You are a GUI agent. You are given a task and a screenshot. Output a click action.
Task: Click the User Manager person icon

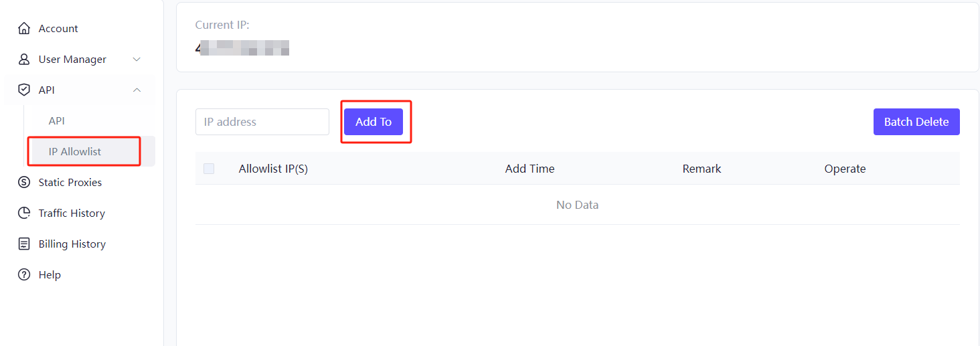pos(24,59)
